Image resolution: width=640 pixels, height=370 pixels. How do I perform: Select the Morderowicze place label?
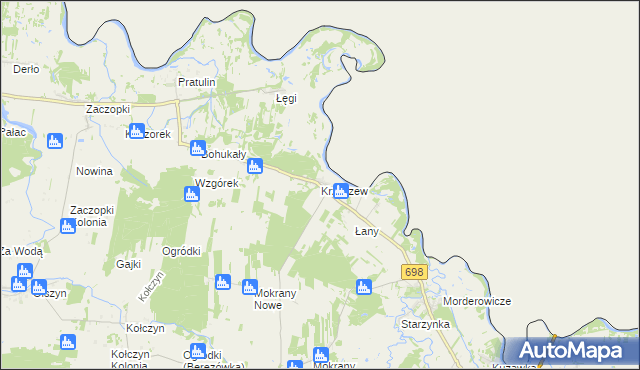point(477,301)
